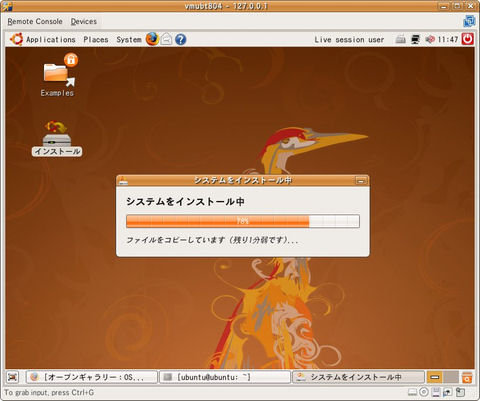Image resolution: width=480 pixels, height=401 pixels.
Task: Launch the Evolution mail icon in the panel
Action: [166, 40]
